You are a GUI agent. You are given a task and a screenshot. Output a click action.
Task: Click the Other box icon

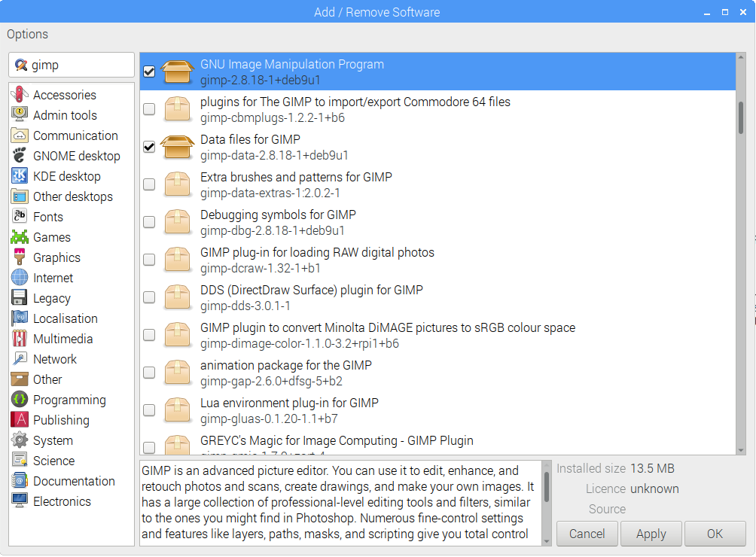click(20, 379)
